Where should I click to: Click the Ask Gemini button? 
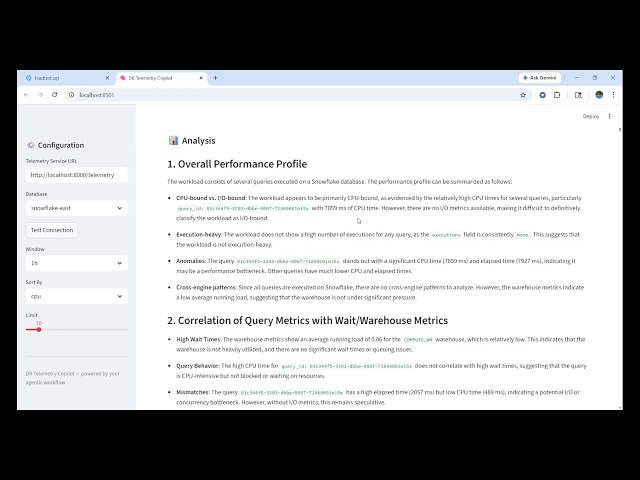tap(540, 78)
